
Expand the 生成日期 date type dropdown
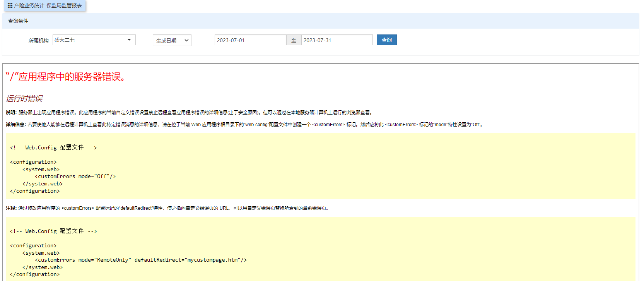tap(172, 40)
